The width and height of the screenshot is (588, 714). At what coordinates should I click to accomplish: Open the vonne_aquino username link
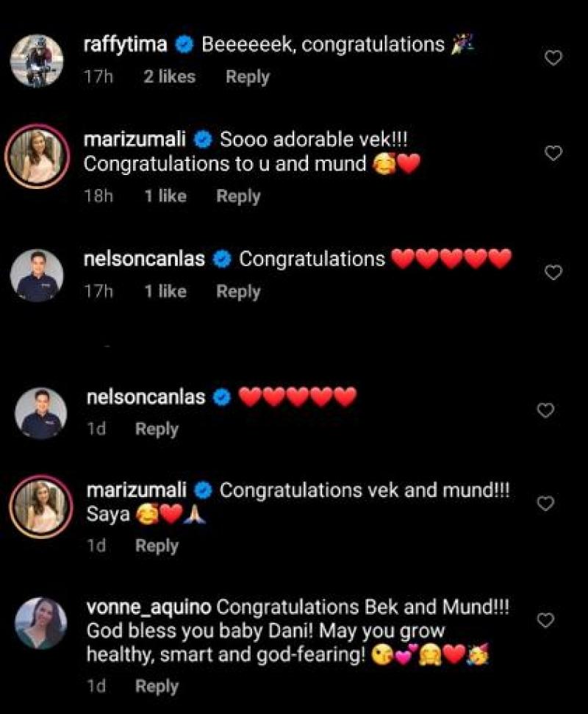pos(148,608)
